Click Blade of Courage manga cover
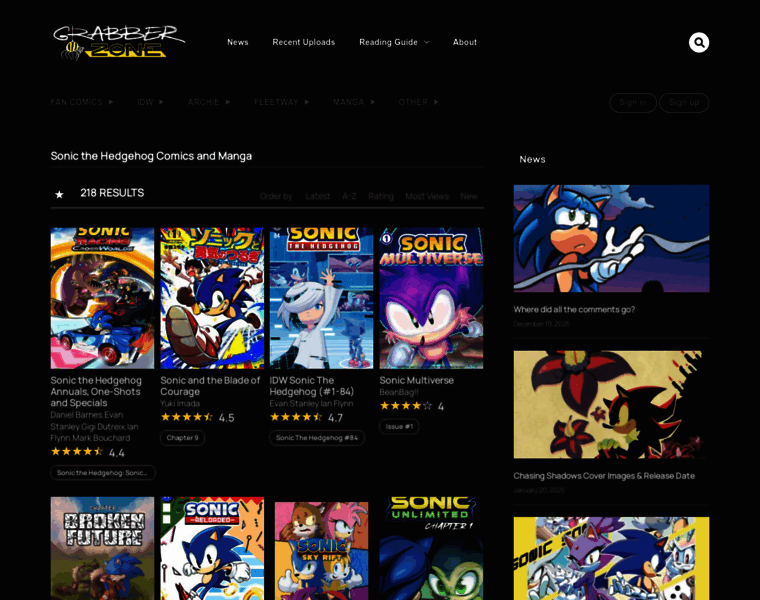Image resolution: width=760 pixels, height=600 pixels. [212, 298]
